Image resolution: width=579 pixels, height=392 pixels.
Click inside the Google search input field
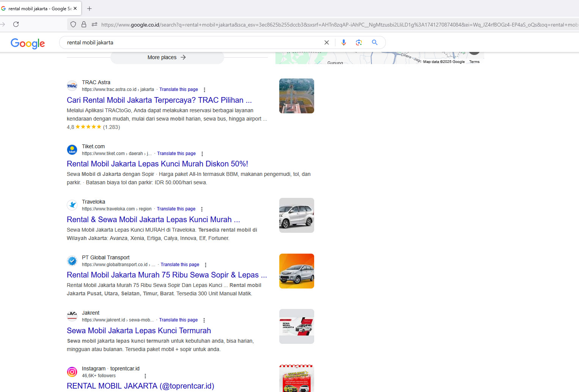click(x=190, y=42)
